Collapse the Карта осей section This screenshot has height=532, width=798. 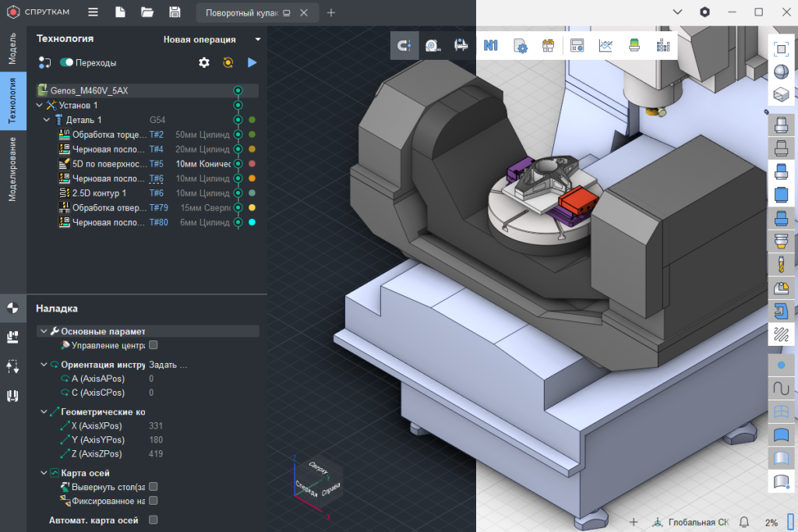point(43,473)
